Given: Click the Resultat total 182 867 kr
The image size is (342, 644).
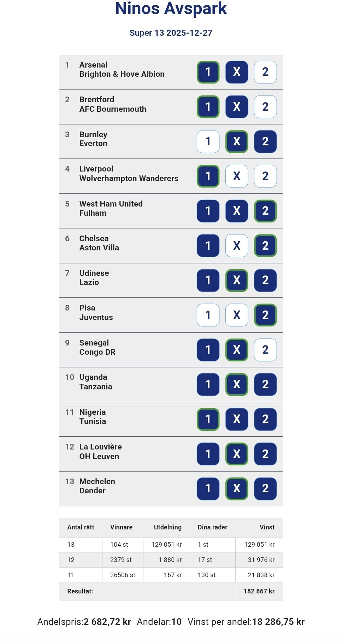Looking at the screenshot, I should (259, 591).
